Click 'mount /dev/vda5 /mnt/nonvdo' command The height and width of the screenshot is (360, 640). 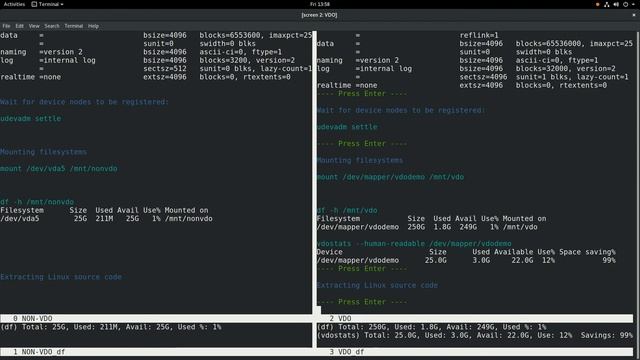pos(59,169)
